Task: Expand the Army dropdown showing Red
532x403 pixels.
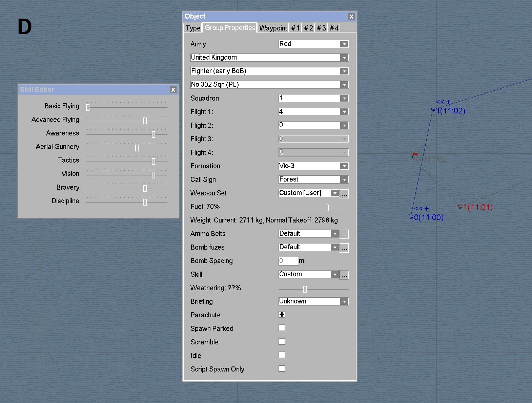Action: (x=344, y=44)
